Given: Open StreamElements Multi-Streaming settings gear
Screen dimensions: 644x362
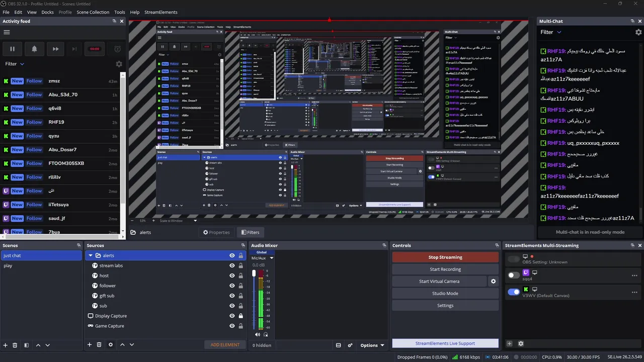Looking at the screenshot, I should [521, 343].
